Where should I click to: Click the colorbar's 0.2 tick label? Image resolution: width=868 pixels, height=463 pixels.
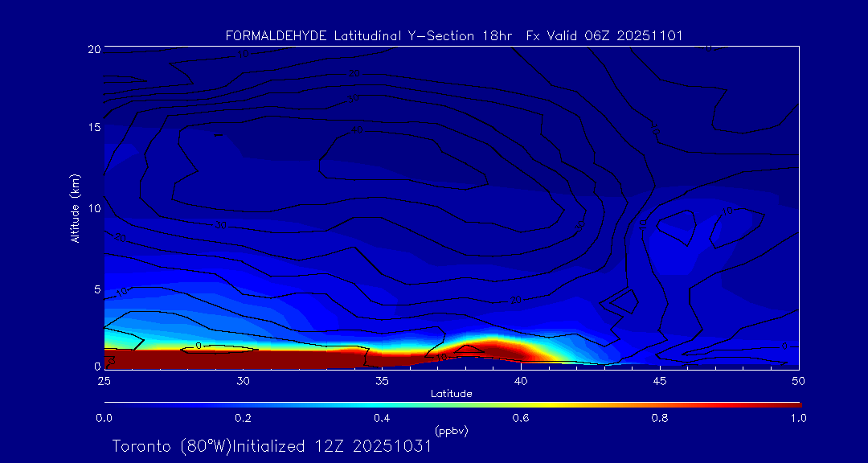click(x=243, y=418)
